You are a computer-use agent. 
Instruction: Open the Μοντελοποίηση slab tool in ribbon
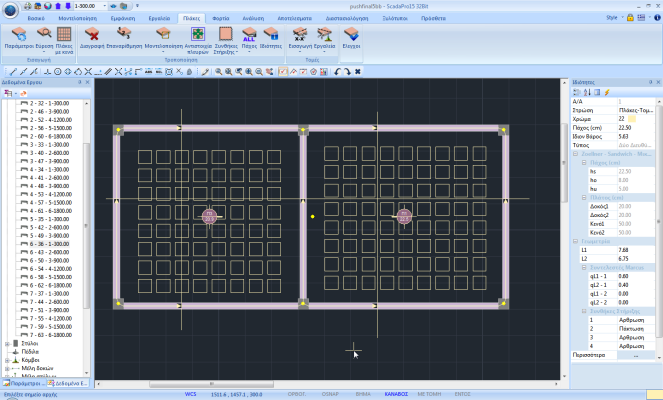[x=163, y=40]
